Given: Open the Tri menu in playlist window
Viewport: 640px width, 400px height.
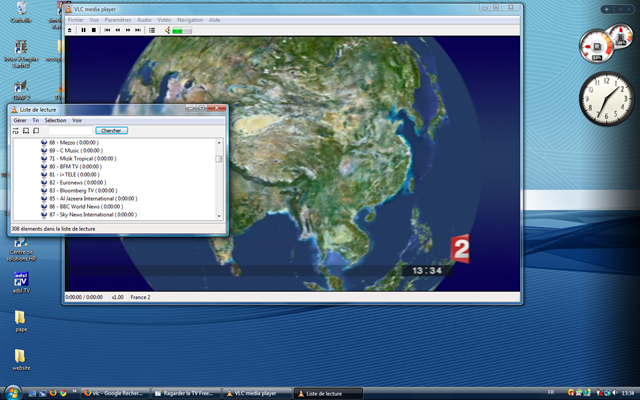Looking at the screenshot, I should point(36,120).
